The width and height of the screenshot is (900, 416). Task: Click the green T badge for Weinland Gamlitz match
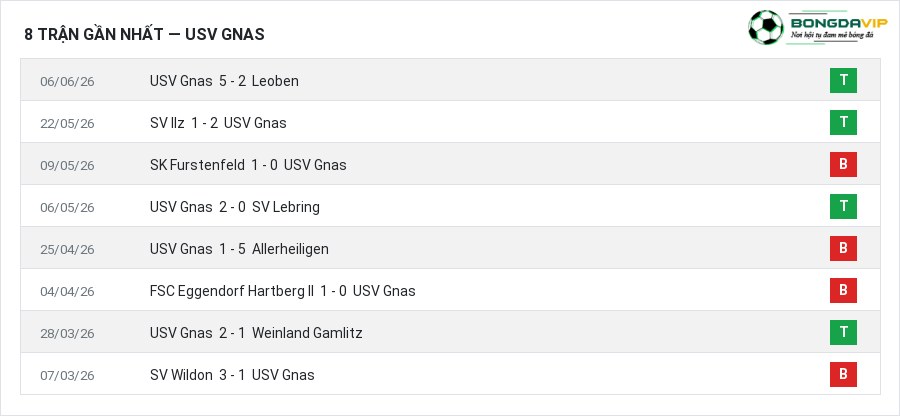point(843,332)
